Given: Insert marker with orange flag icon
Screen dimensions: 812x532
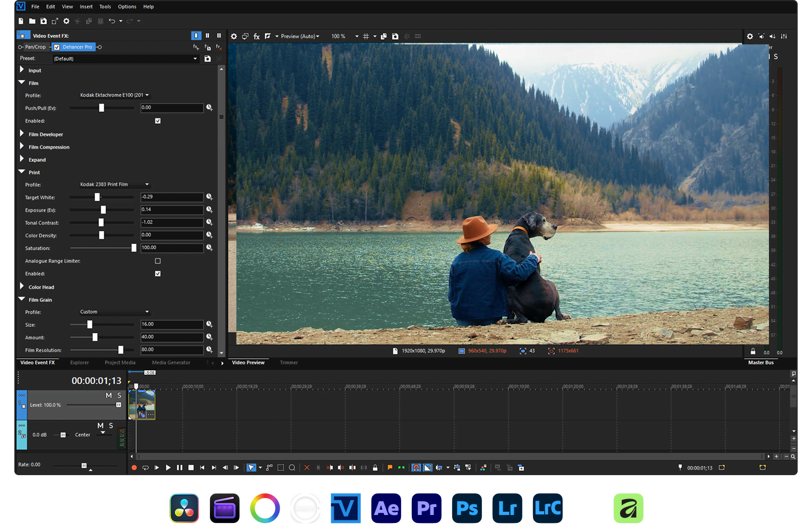Looking at the screenshot, I should click(x=390, y=468).
